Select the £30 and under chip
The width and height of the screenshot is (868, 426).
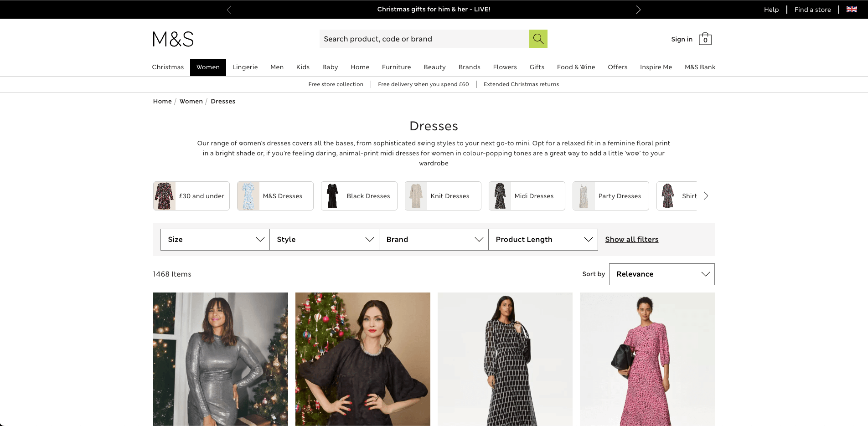coord(191,196)
